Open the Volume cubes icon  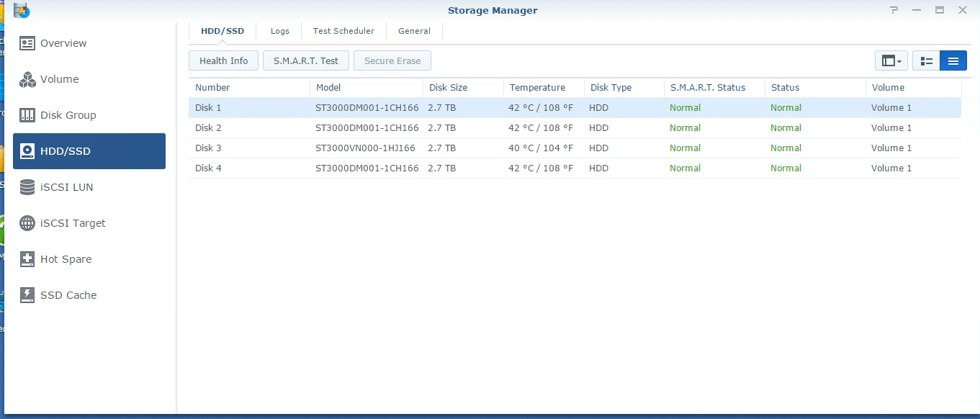click(x=27, y=79)
